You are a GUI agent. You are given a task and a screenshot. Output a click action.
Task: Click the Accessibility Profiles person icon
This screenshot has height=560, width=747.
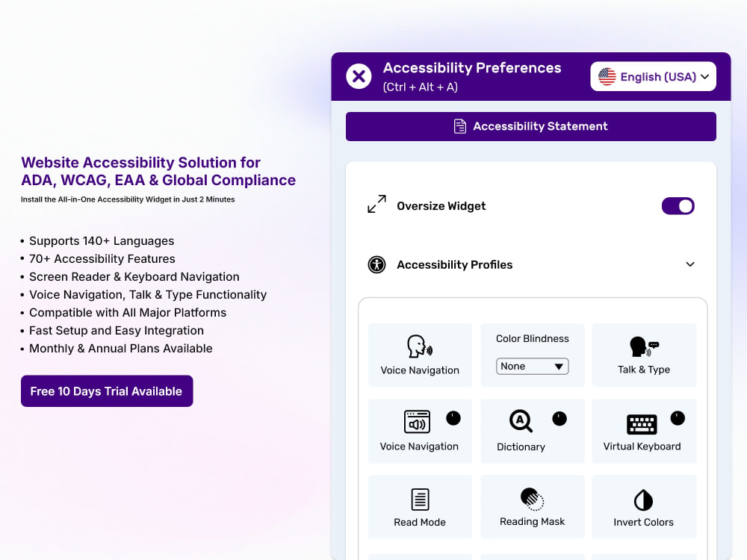[x=376, y=264]
